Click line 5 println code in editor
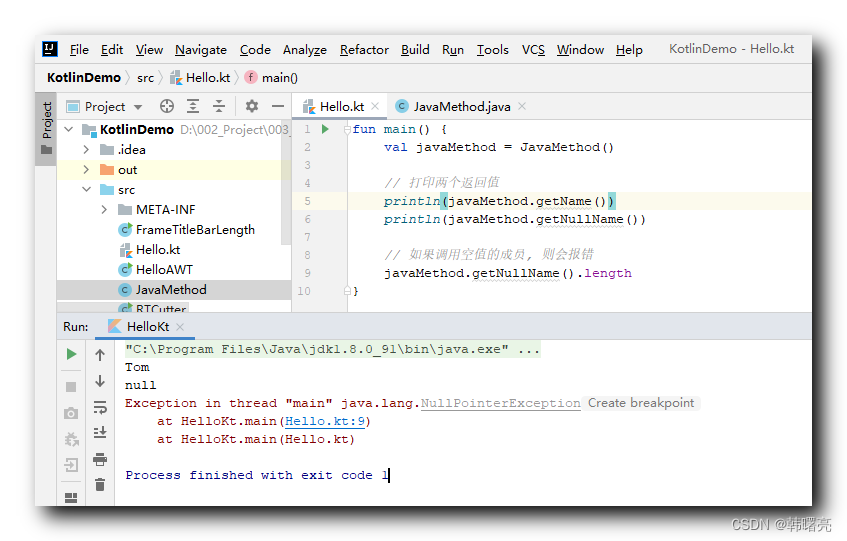Viewport: 847px width, 541px height. point(499,201)
